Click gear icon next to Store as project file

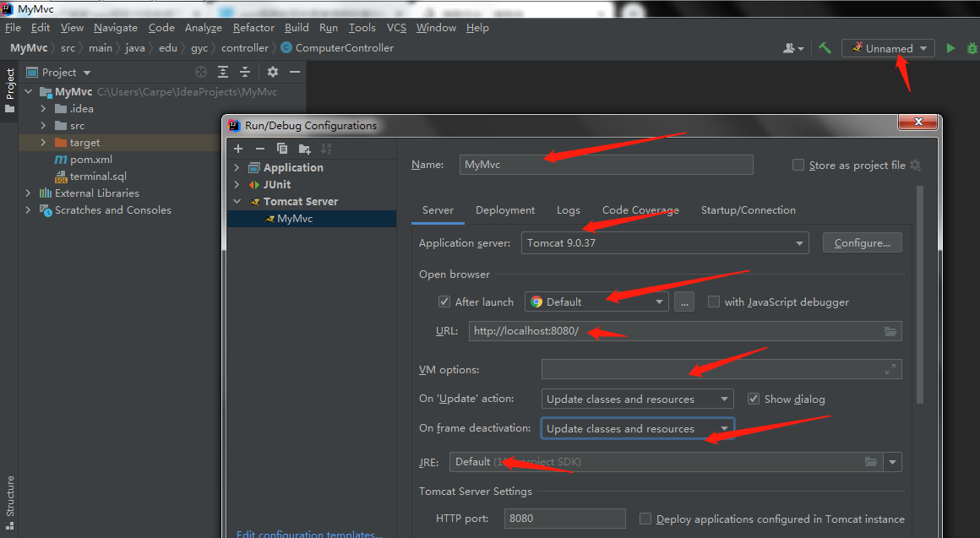915,165
